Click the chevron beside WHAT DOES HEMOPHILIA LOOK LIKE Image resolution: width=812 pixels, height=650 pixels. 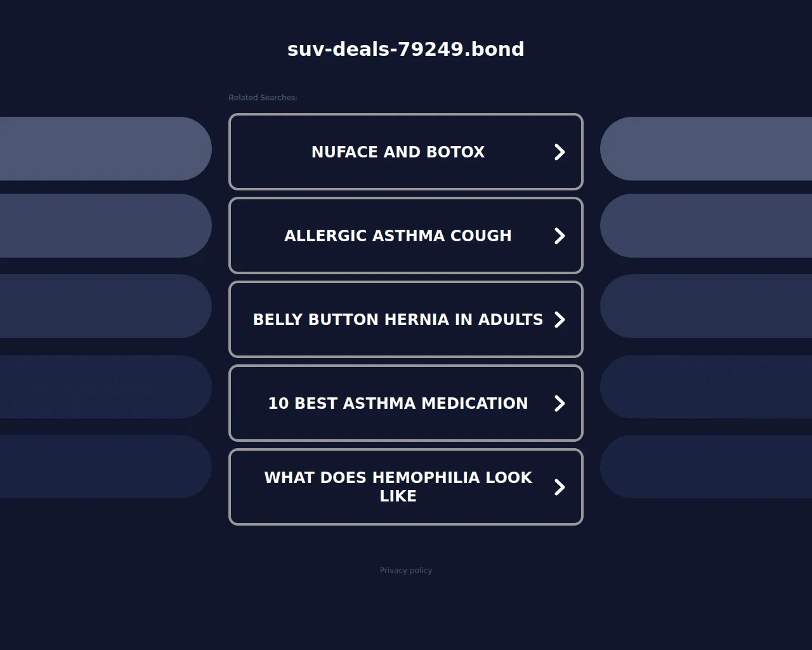point(559,487)
